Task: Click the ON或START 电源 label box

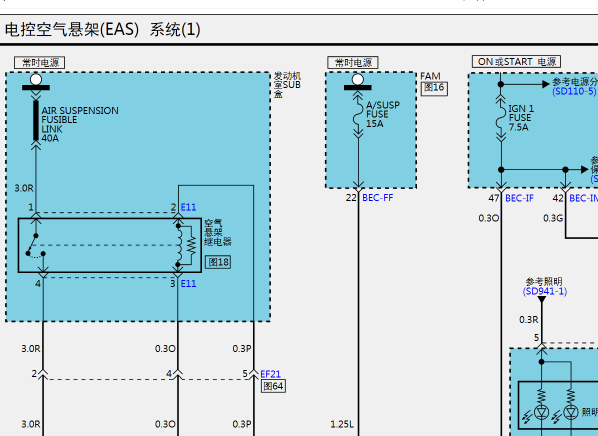Action: (516, 61)
